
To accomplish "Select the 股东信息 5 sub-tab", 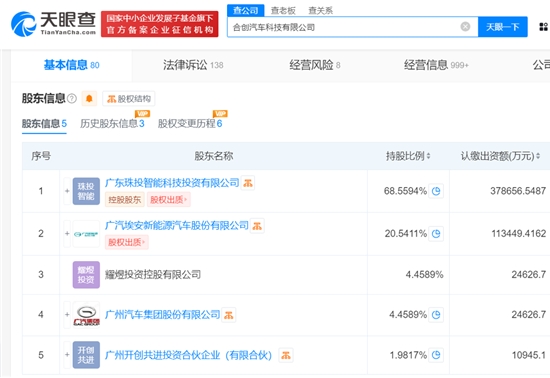I will 44,124.
